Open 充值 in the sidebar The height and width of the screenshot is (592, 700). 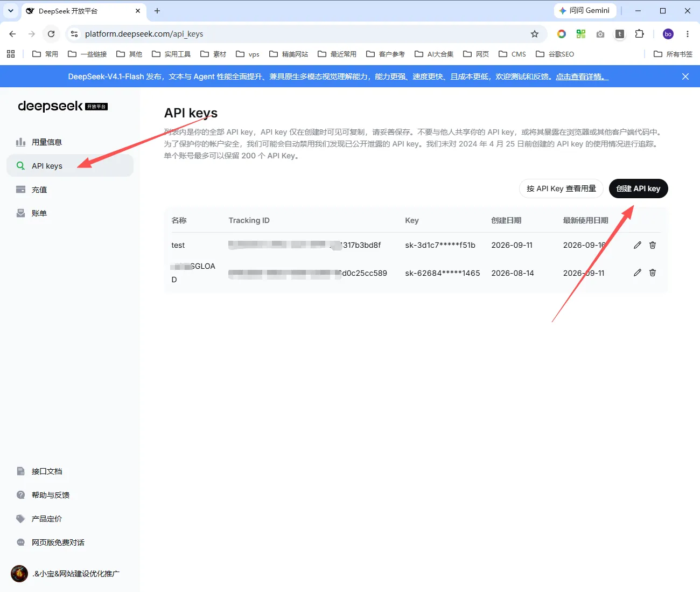[70, 190]
